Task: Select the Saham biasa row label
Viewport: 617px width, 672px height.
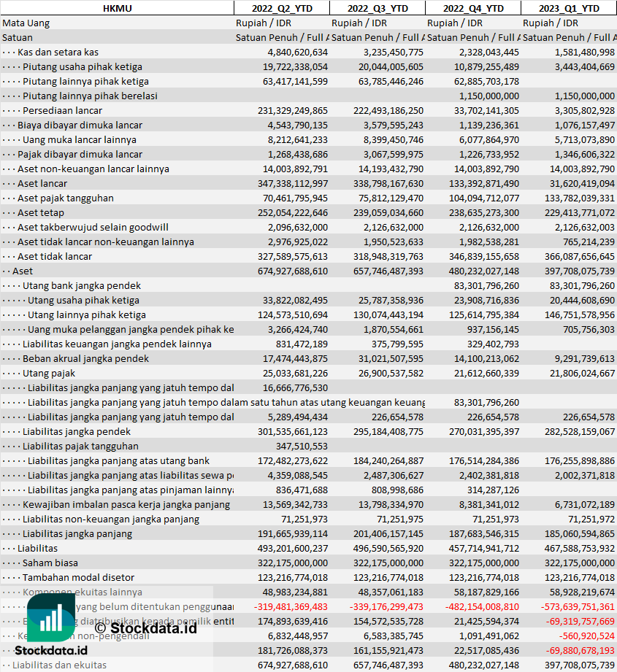Action: point(50,563)
